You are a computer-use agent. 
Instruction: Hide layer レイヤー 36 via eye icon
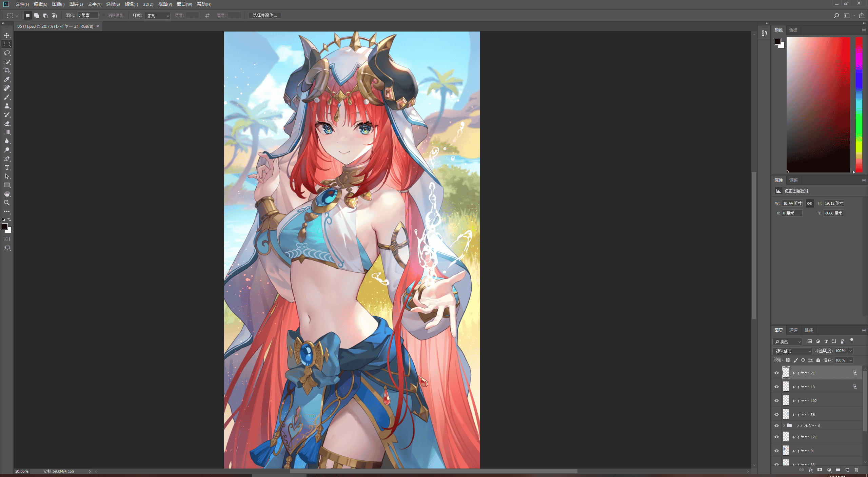click(776, 414)
